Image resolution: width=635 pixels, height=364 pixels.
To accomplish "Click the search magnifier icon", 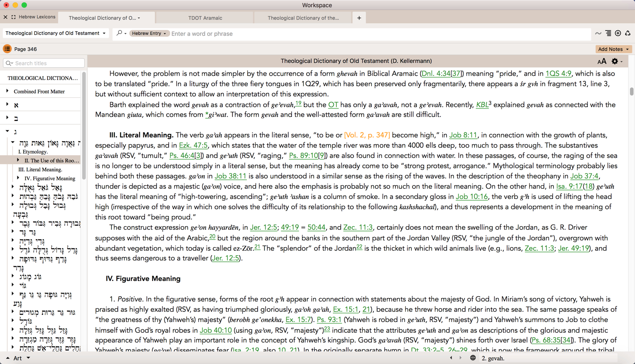I will (119, 33).
